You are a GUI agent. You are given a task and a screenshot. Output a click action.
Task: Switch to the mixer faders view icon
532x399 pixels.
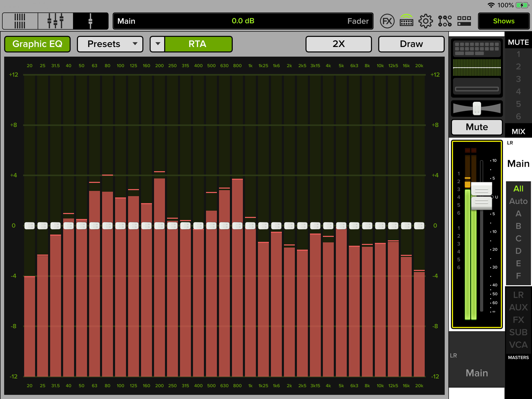pos(55,21)
